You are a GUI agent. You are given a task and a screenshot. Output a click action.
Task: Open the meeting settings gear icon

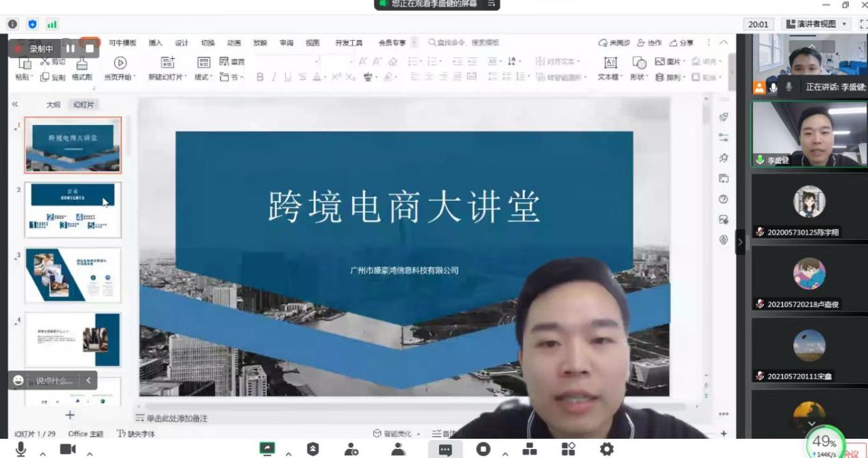pyautogui.click(x=606, y=449)
